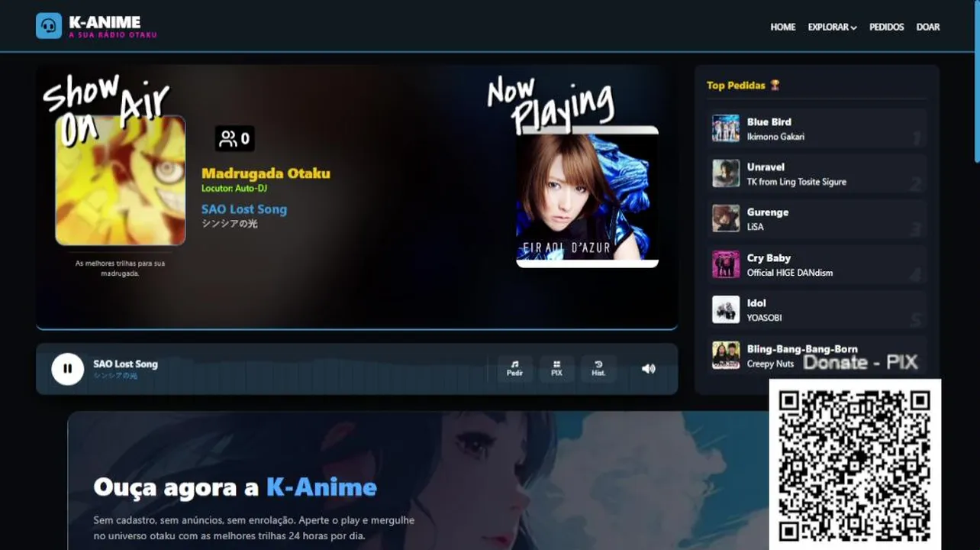Pause the SAO Lost Song playback
The width and height of the screenshot is (980, 550).
tap(67, 369)
